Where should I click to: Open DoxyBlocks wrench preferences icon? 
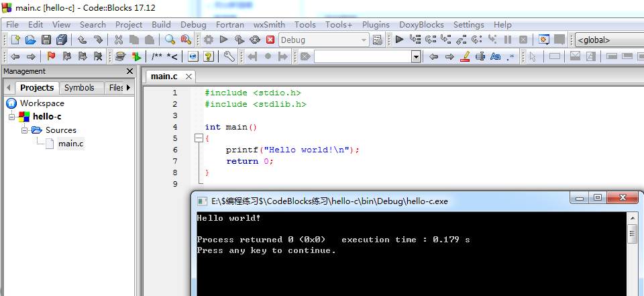pos(229,56)
